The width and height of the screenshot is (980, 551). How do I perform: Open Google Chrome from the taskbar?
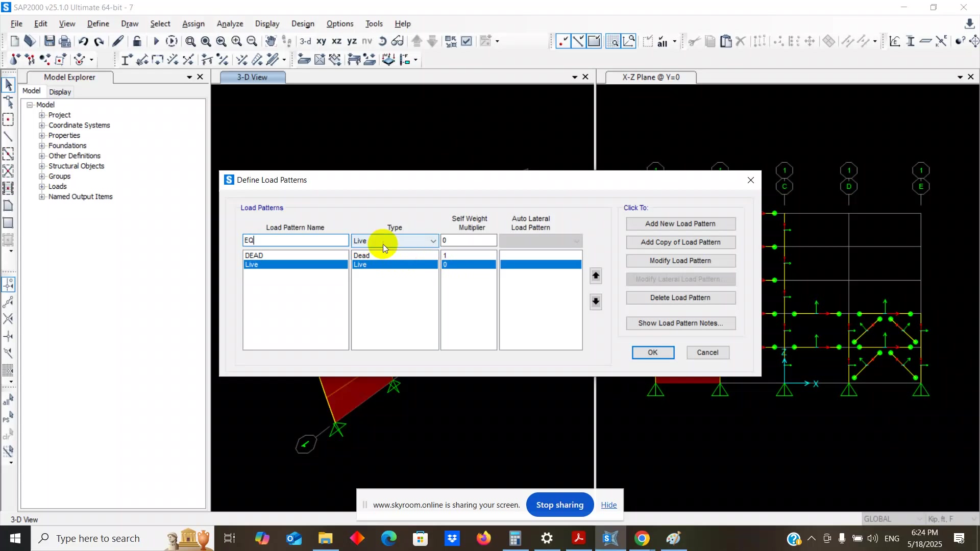[642, 538]
